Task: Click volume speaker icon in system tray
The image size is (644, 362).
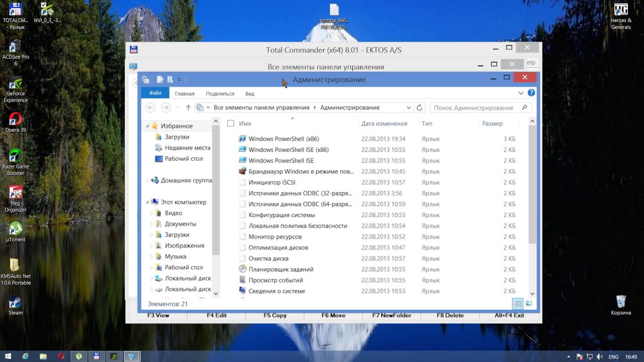Action: tap(599, 356)
